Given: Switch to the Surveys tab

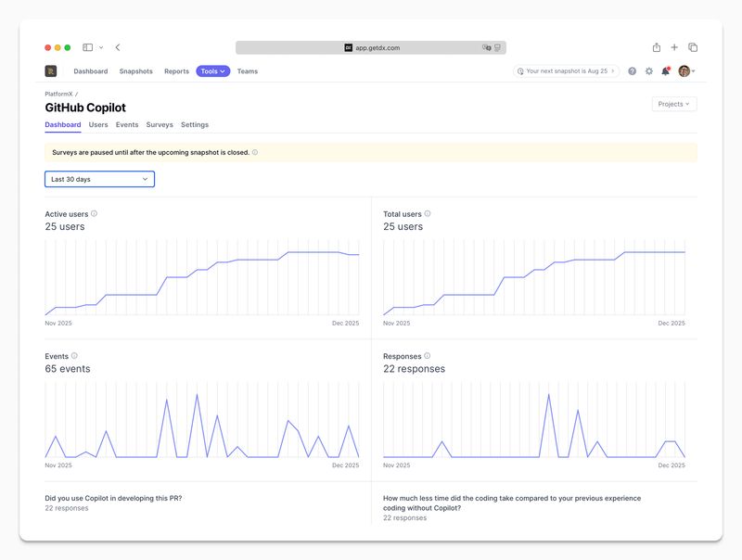Looking at the screenshot, I should 160,124.
